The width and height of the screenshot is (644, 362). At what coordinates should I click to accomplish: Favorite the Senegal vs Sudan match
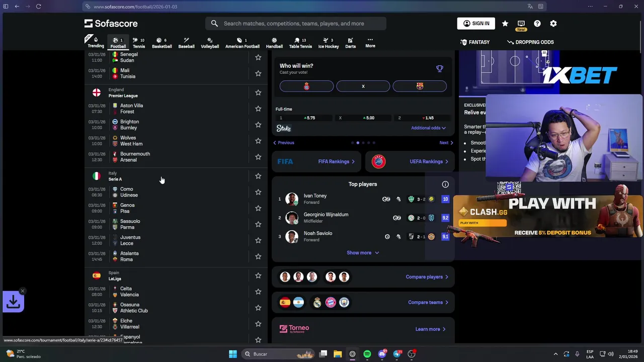click(258, 57)
